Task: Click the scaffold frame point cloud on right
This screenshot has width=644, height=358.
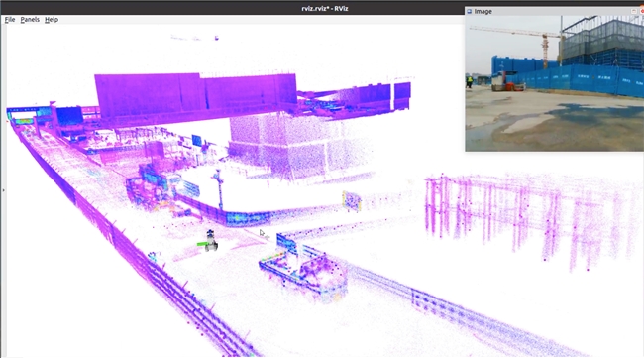Action: click(x=530, y=214)
